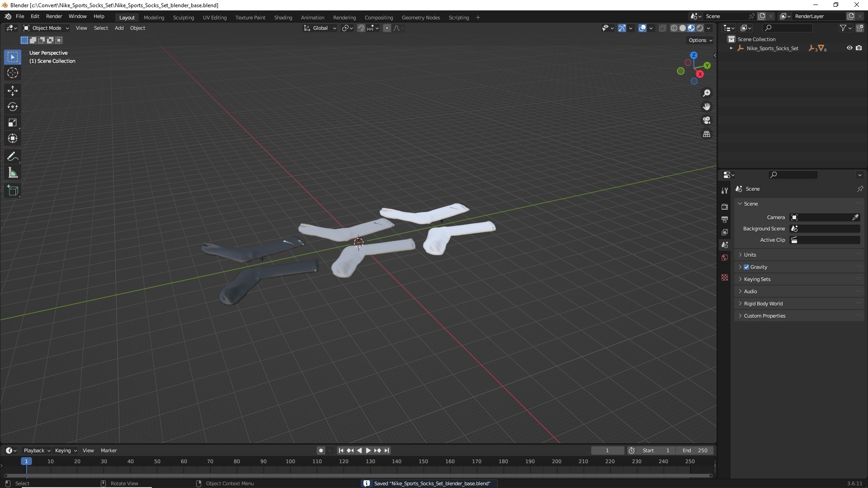Click the timeline horizontal scrollbar
868x488 pixels.
(x=358, y=475)
